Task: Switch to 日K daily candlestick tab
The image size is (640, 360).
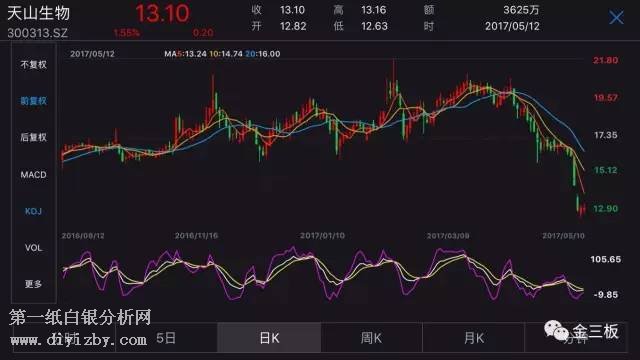Action: click(x=269, y=338)
